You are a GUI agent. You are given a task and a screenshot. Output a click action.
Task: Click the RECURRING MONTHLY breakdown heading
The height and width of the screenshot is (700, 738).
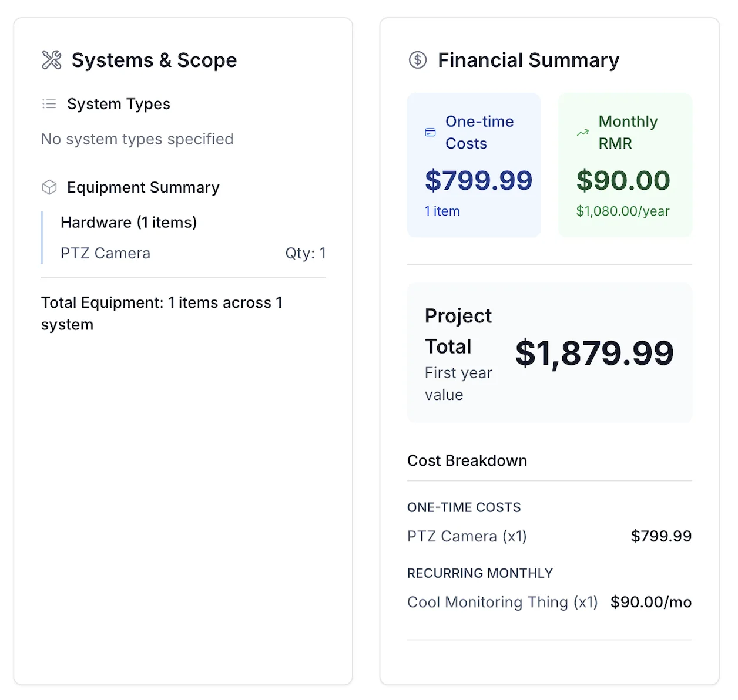coord(480,573)
